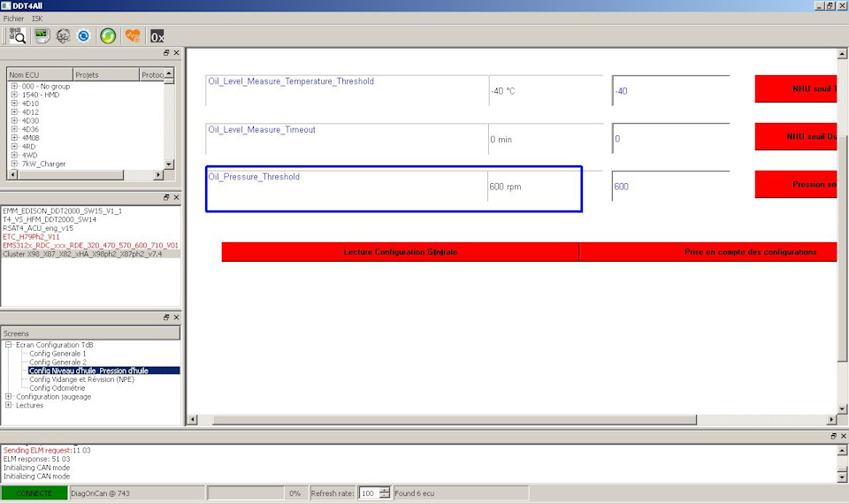Click Prise en compte des configurations
849x504 pixels.
pos(708,252)
